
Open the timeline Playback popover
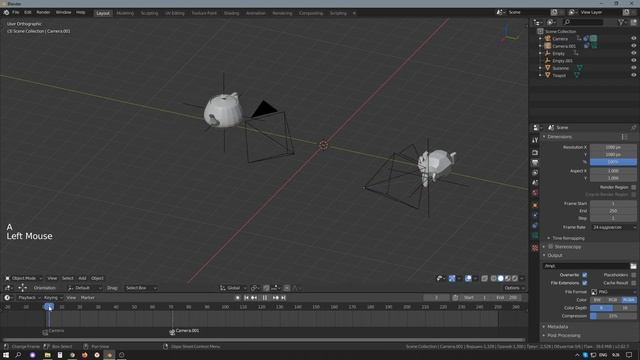click(x=29, y=298)
